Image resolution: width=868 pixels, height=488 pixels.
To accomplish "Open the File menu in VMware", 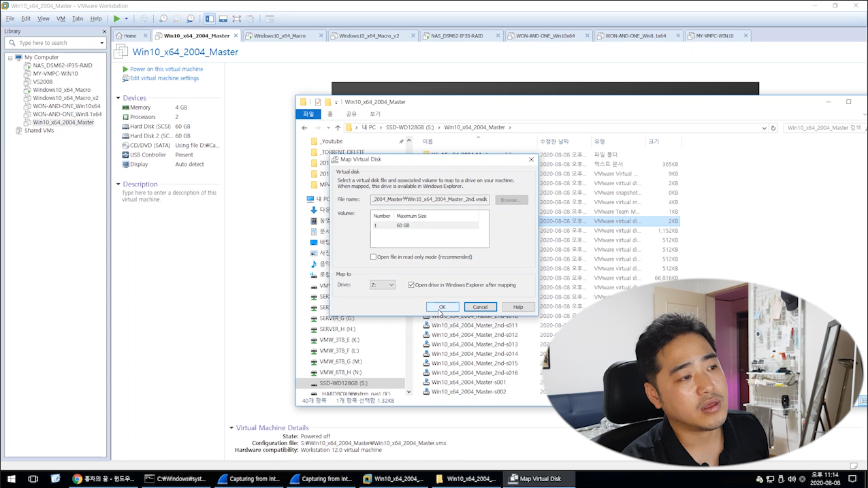I will click(x=10, y=18).
